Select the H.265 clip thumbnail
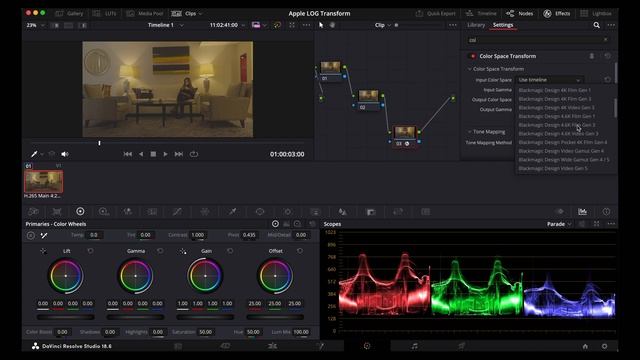The image size is (640, 360). (x=44, y=181)
